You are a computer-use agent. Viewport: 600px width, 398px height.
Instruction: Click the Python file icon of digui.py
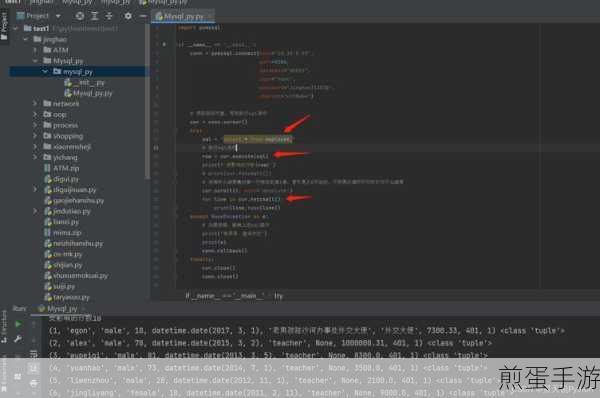(x=48, y=179)
